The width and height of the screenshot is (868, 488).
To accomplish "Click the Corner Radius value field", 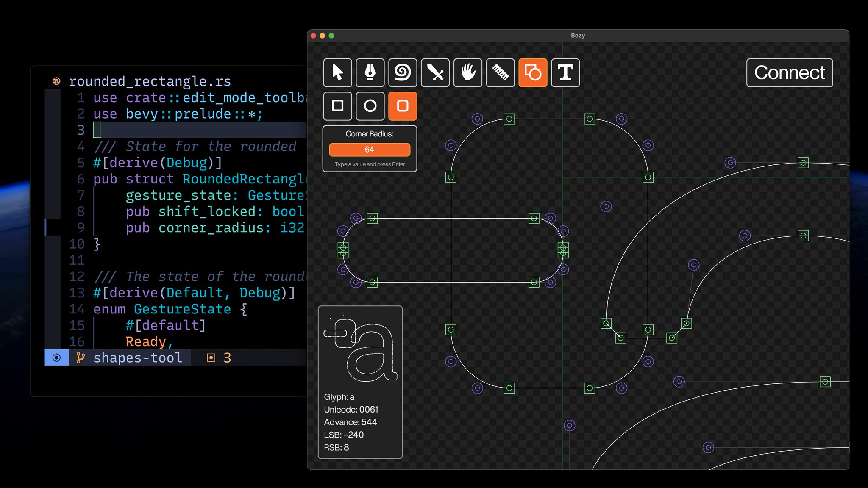I will pos(370,150).
